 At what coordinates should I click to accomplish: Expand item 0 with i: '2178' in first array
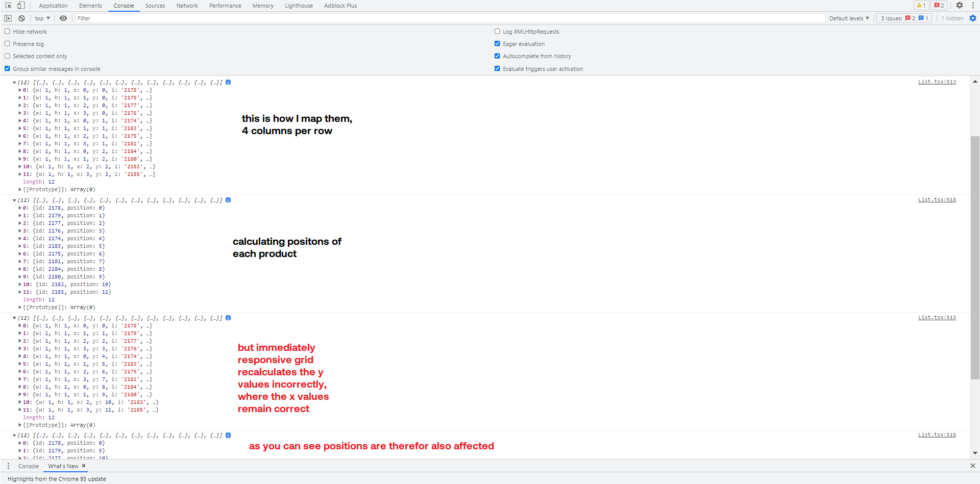(x=20, y=90)
